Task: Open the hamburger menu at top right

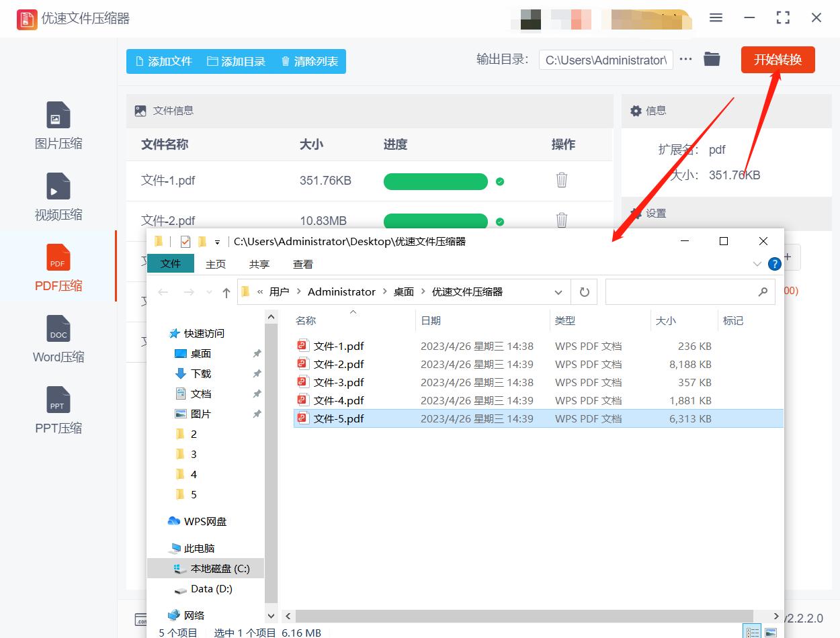Action: [716, 18]
